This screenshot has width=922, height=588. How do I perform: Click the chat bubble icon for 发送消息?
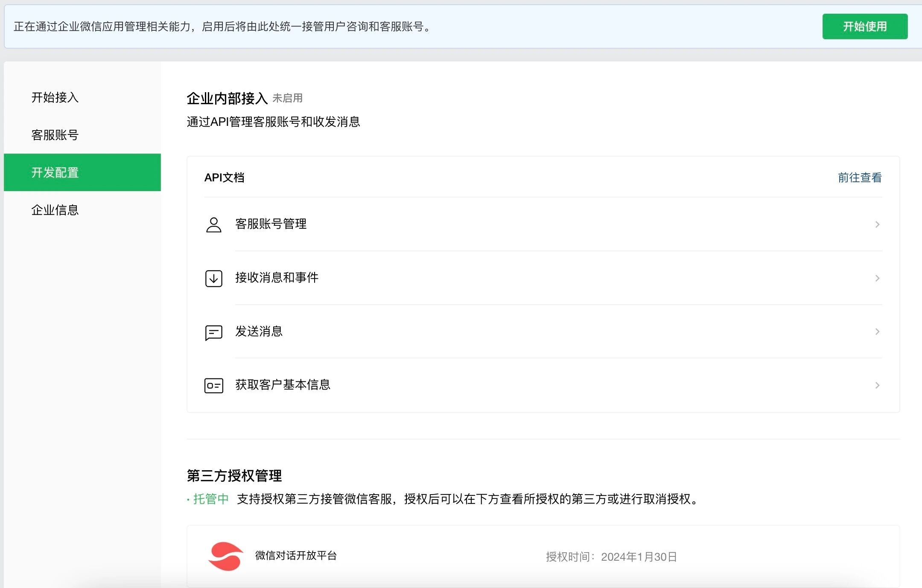pos(213,332)
